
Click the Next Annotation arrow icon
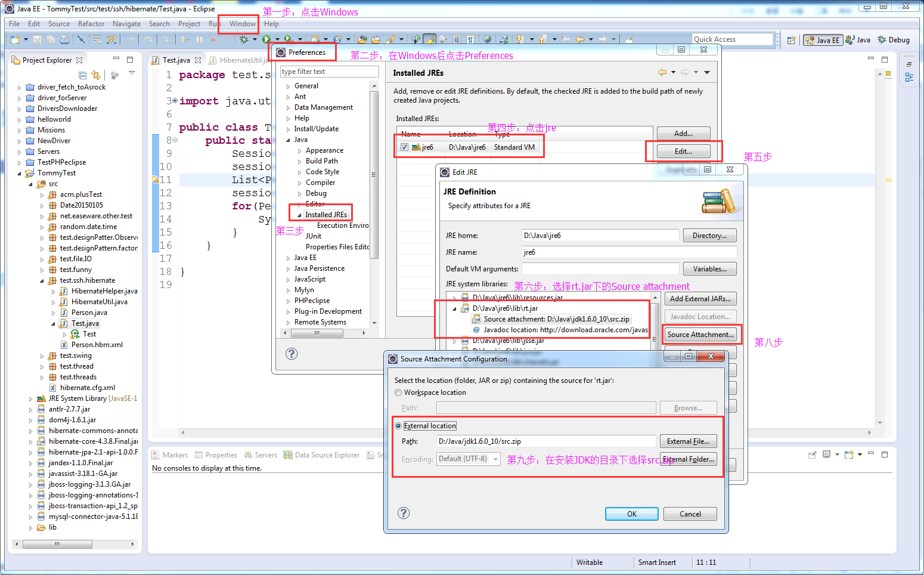coord(519,39)
